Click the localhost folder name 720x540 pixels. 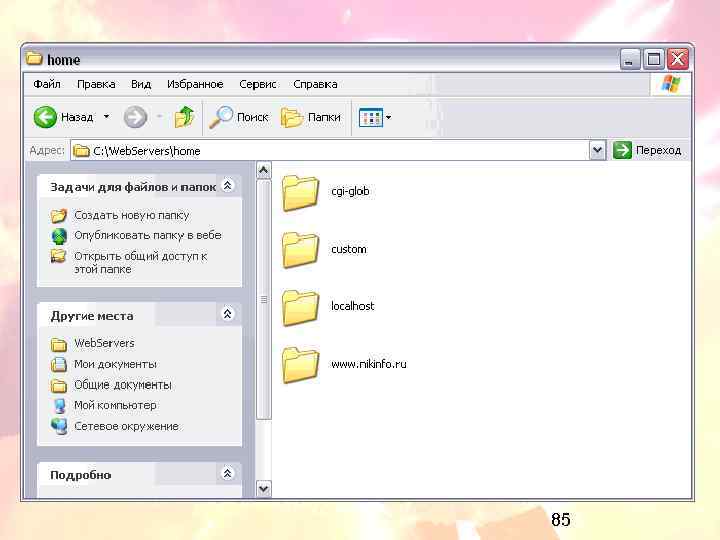tap(353, 306)
